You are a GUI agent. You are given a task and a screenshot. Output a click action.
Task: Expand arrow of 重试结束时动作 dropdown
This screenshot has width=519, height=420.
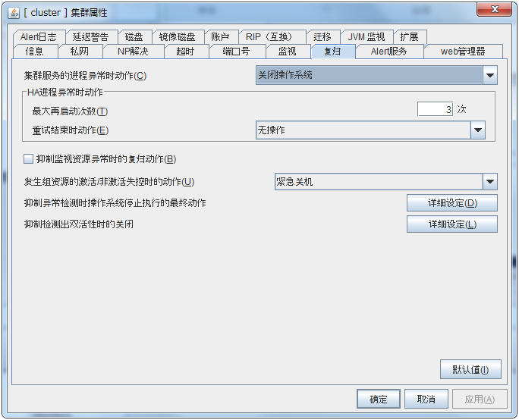tap(478, 130)
